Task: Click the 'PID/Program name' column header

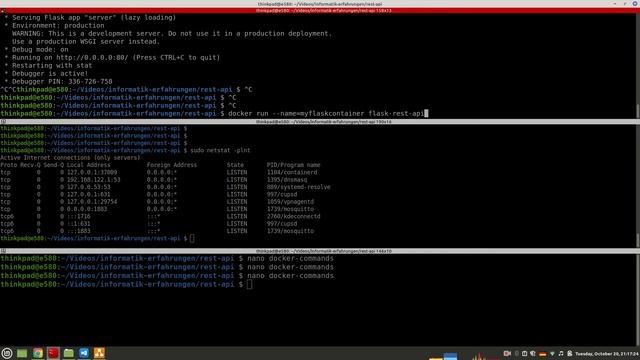Action: pos(293,165)
